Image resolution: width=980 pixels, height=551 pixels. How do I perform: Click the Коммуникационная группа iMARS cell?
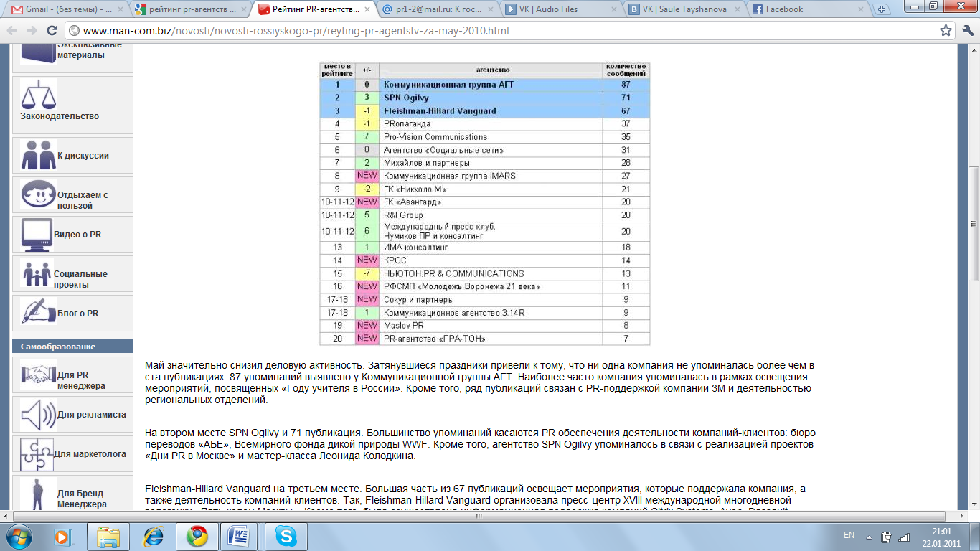click(491, 176)
